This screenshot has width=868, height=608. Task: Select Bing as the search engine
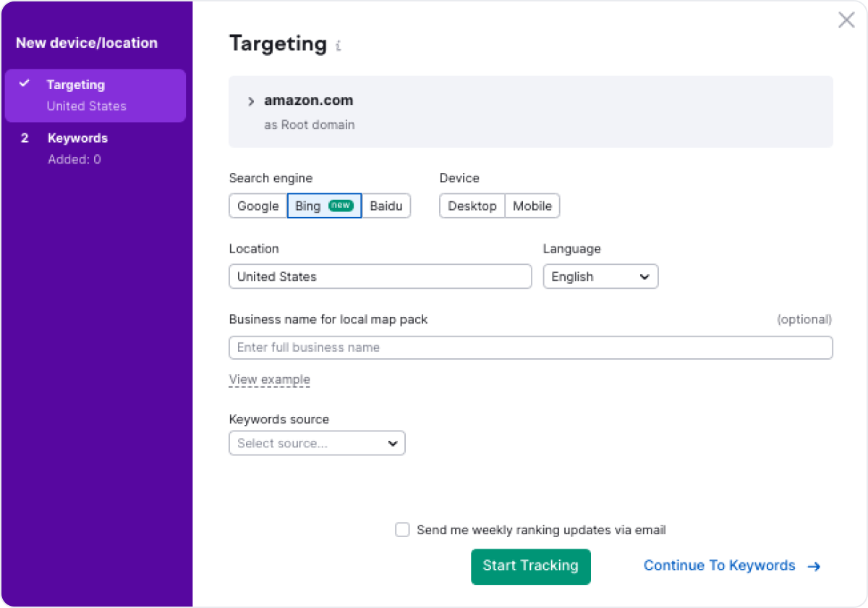click(x=307, y=206)
